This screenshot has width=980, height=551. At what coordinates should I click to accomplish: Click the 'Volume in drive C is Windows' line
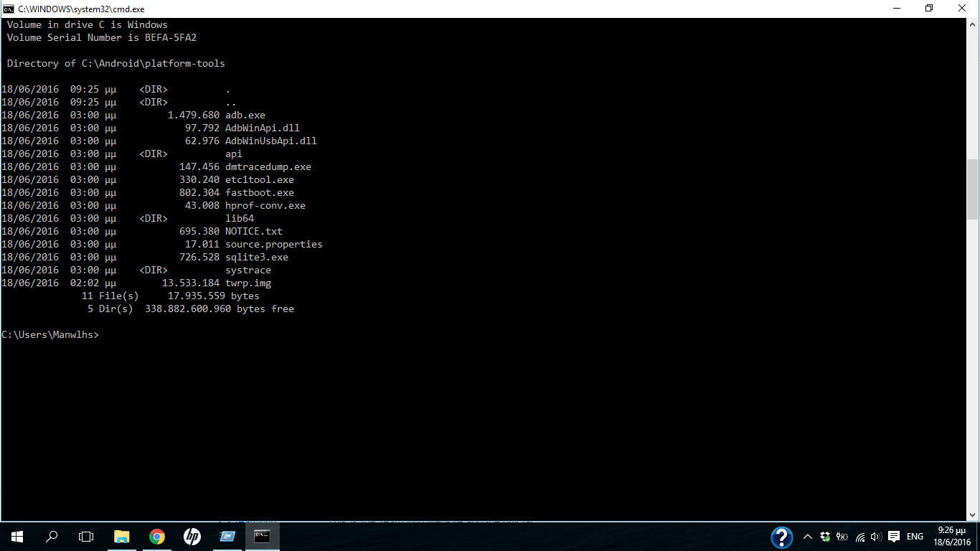pos(88,24)
